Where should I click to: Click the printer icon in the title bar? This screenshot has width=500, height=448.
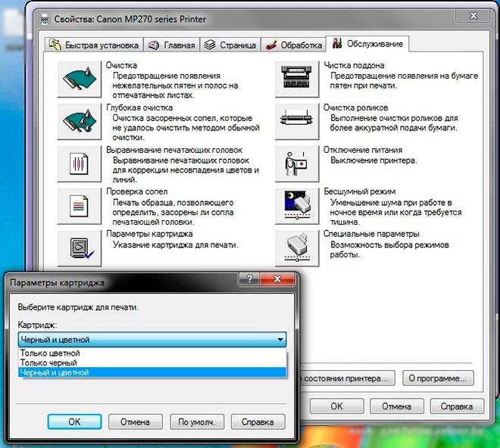click(45, 20)
